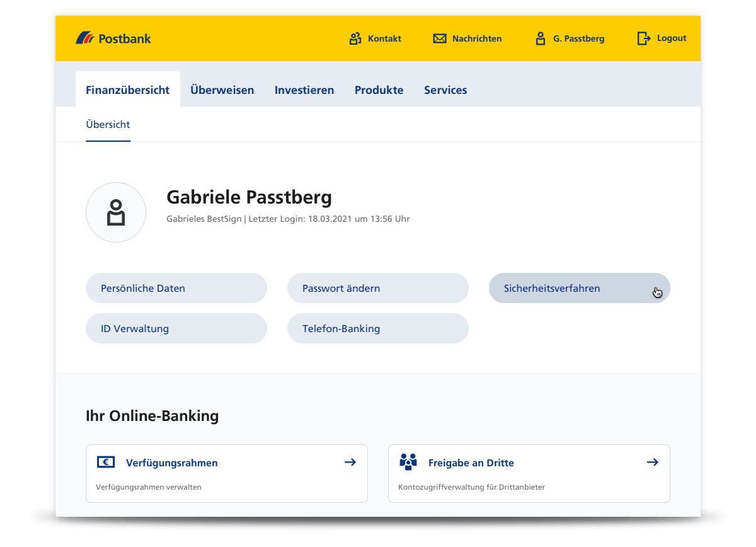Viewport: 756px width, 547px height.
Task: Click G. Passtberg profile link
Action: pos(579,38)
